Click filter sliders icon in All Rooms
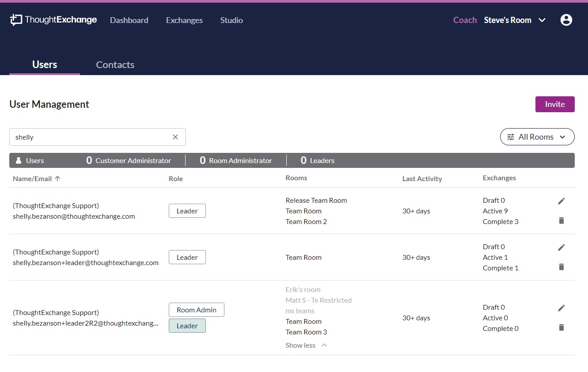The image size is (588, 372). click(511, 137)
